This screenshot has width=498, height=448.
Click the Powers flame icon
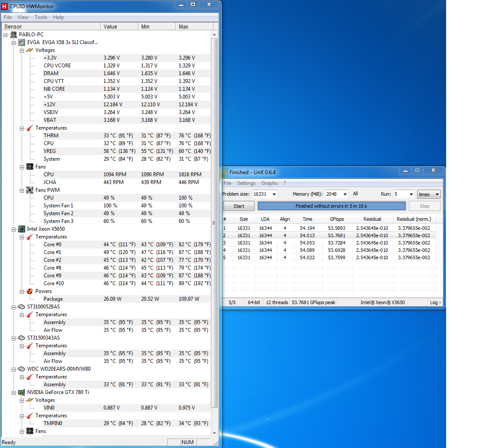tap(30, 291)
